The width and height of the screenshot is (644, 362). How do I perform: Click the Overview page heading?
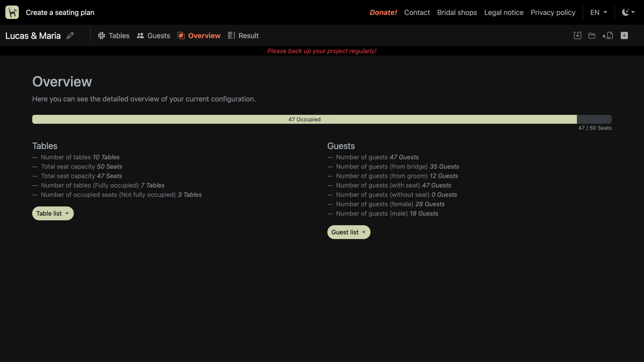(62, 81)
